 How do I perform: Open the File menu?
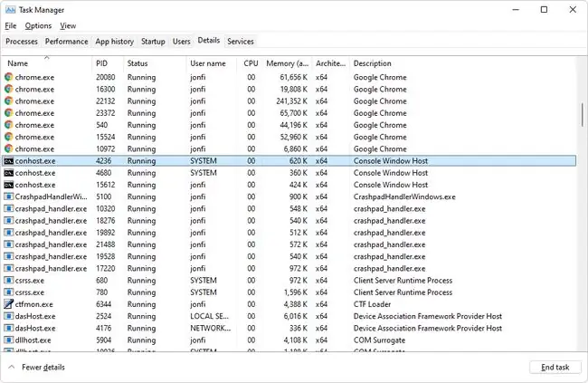[x=11, y=26]
